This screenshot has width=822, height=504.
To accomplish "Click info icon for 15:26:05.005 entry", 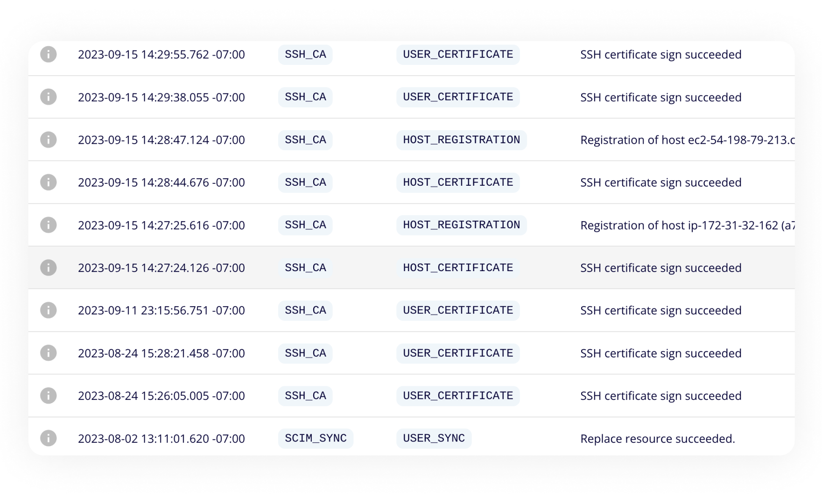I will [x=48, y=396].
